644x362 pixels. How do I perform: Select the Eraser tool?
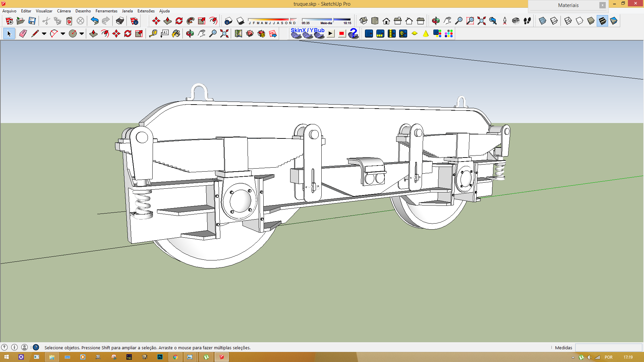[23, 34]
